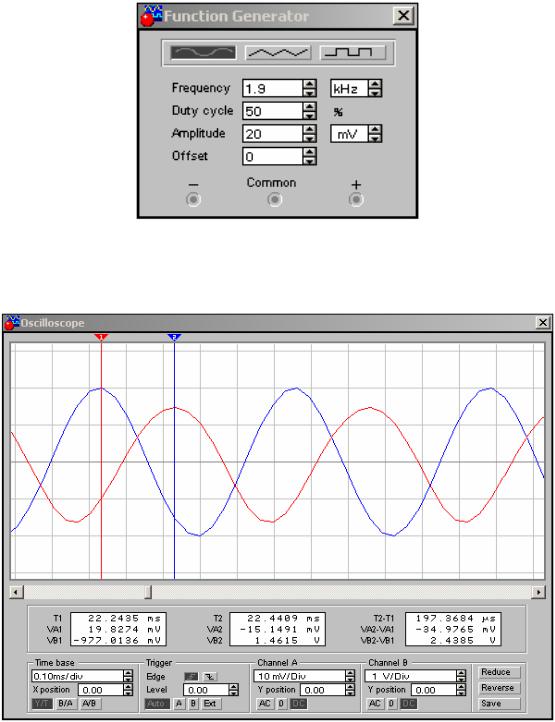Viewport: 555px width, 722px height.
Task: Click the Time base X position field
Action: (100, 690)
